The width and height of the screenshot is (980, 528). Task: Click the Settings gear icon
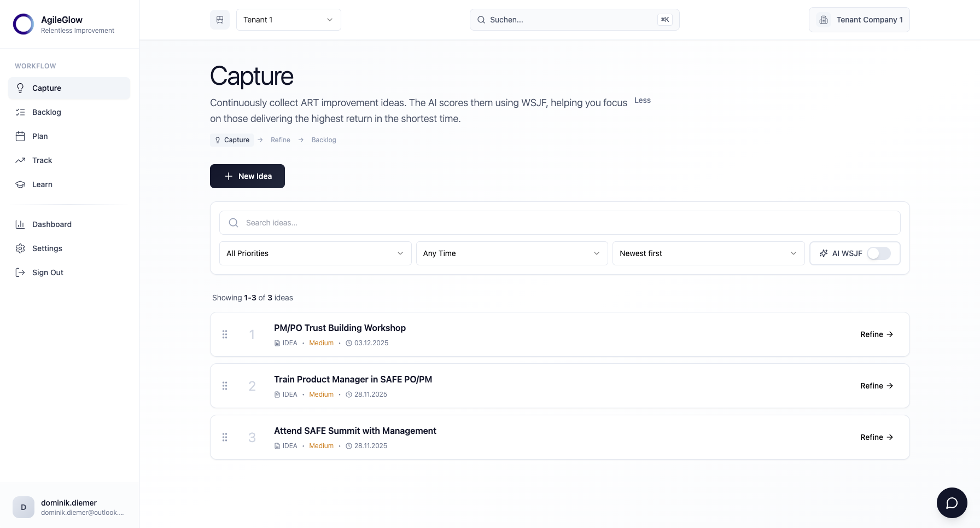click(x=20, y=248)
